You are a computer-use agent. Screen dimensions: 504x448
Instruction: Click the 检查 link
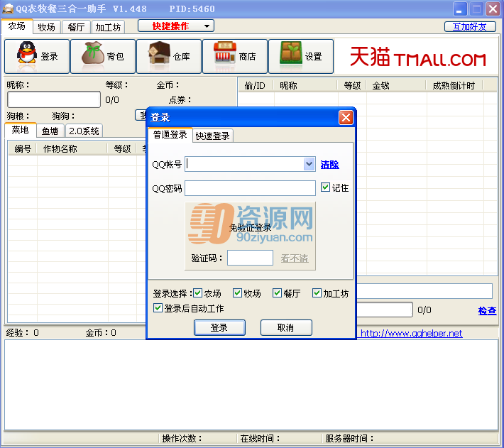tap(487, 310)
